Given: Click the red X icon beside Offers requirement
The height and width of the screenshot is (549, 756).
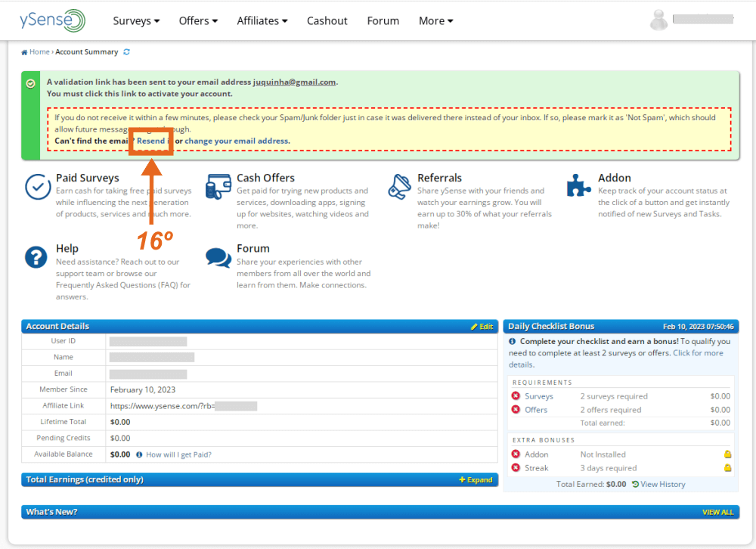Looking at the screenshot, I should pos(516,410).
